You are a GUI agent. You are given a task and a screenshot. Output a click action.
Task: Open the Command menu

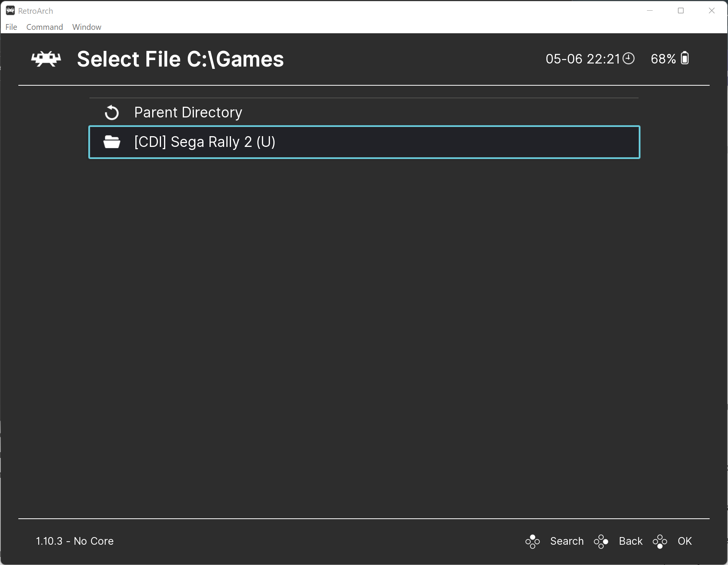tap(44, 27)
